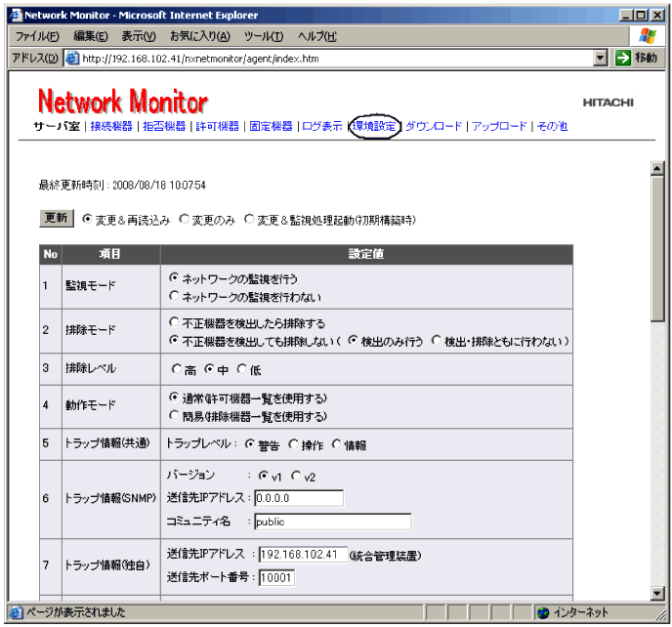Image resolution: width=672 pixels, height=627 pixels.
Task: Click the page scrollbar up arrow
Action: click(657, 168)
